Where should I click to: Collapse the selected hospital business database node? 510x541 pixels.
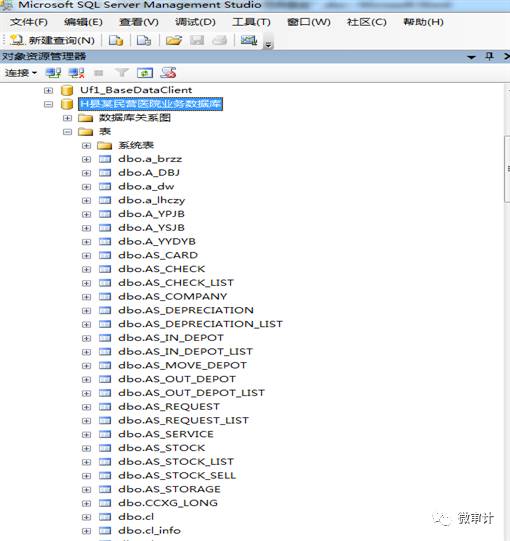coord(48,104)
